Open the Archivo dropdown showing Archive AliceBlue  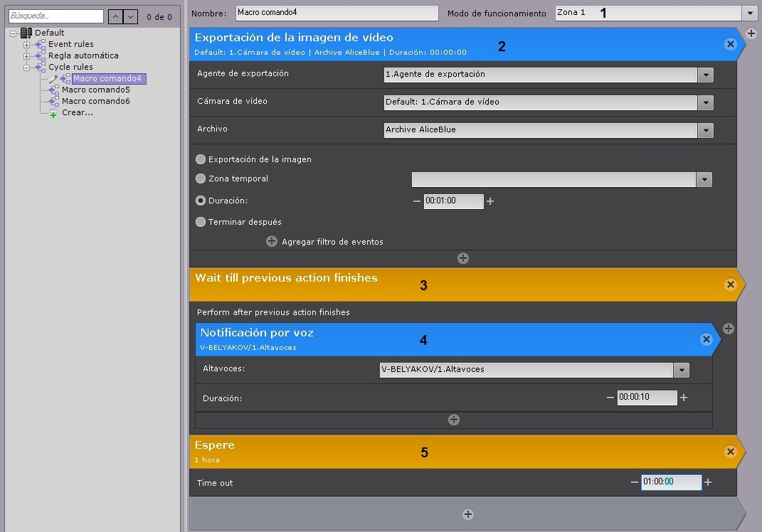[x=705, y=130]
